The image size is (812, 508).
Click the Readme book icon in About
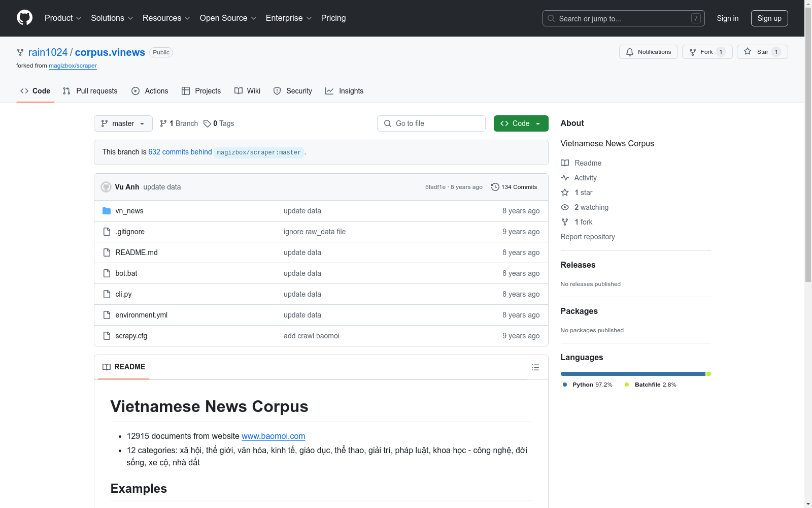tap(565, 163)
